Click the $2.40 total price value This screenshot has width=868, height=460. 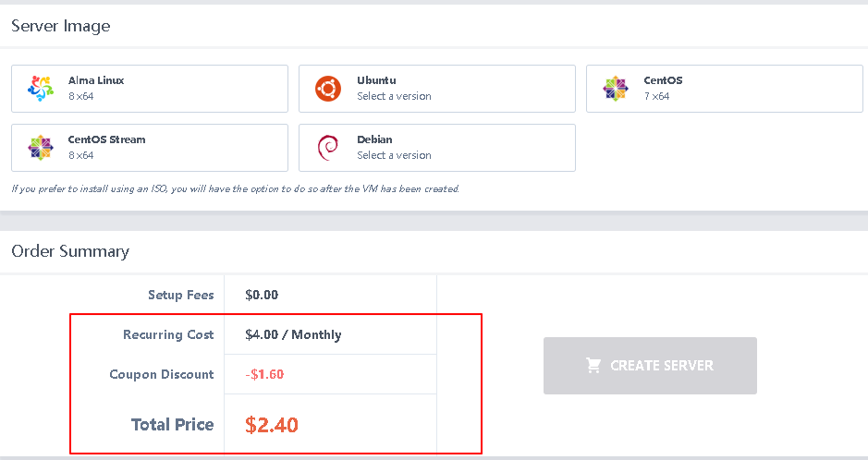click(x=272, y=425)
